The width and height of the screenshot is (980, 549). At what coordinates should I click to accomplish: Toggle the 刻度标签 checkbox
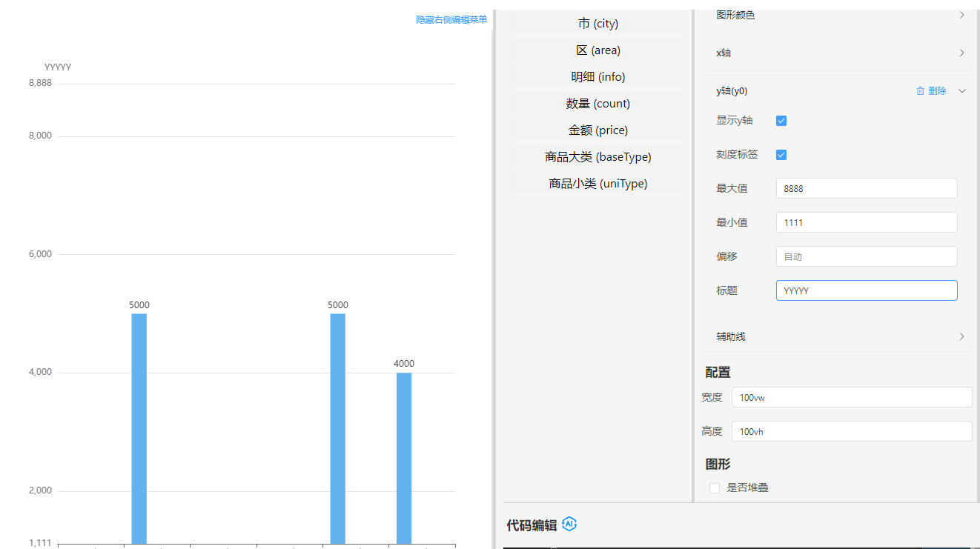point(781,155)
